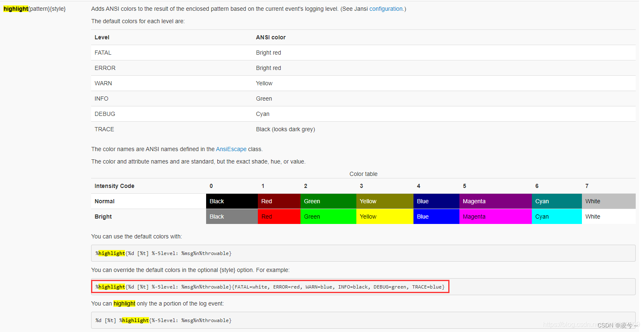Click the Normal Cyan color cell
Viewport: 644px width, 332px height.
click(557, 201)
